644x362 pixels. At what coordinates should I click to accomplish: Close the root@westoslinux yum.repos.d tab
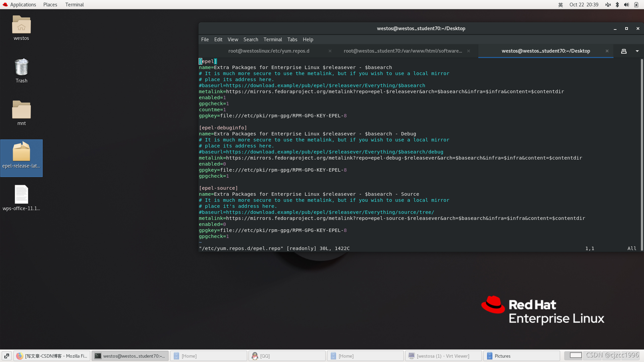(330, 51)
